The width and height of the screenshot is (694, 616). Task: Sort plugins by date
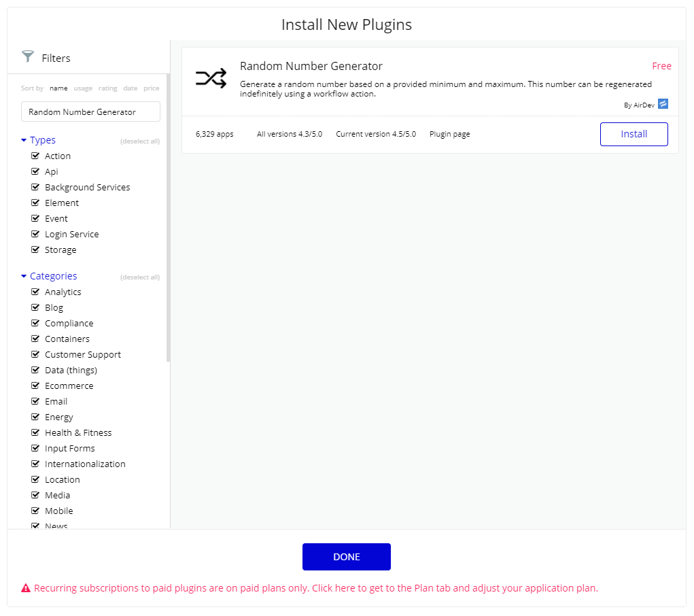point(130,88)
